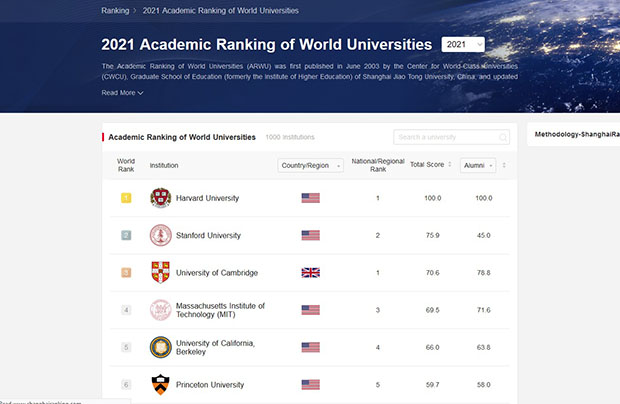Image resolution: width=620 pixels, height=404 pixels.
Task: Click the search magnifier icon
Action: (x=503, y=138)
